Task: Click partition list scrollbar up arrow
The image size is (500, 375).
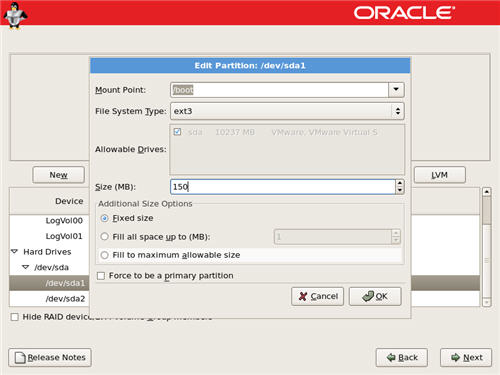Action: [487, 192]
